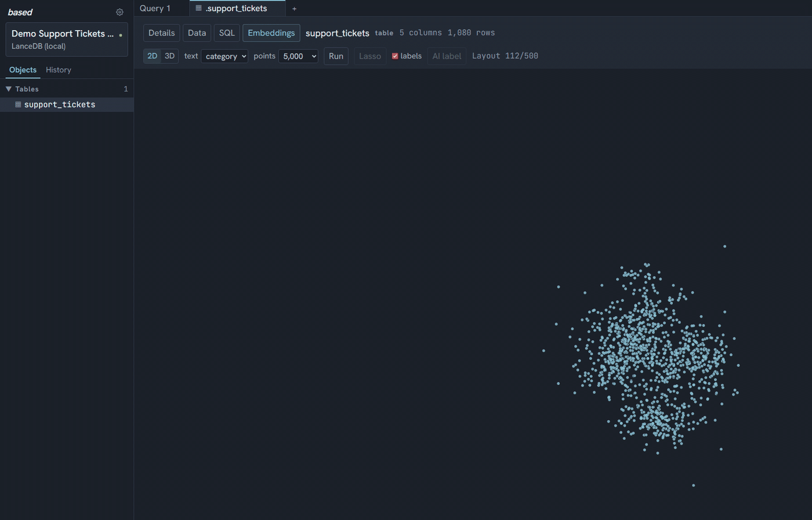Collapse the Tables tree section
The image size is (812, 520).
(x=9, y=89)
